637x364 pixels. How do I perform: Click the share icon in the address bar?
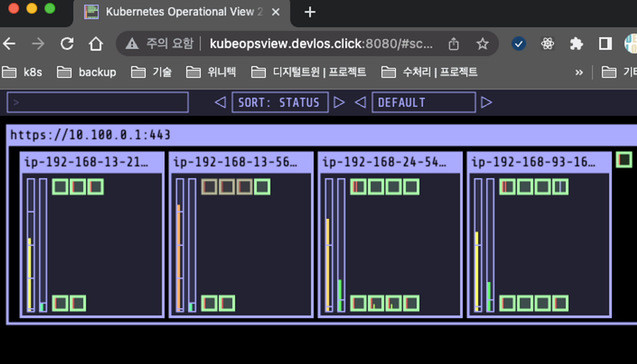454,44
